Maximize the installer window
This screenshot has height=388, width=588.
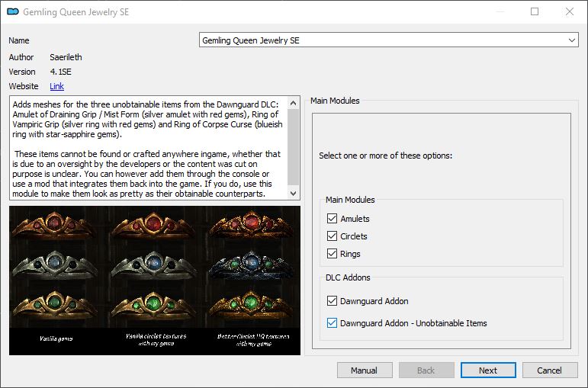(535, 11)
